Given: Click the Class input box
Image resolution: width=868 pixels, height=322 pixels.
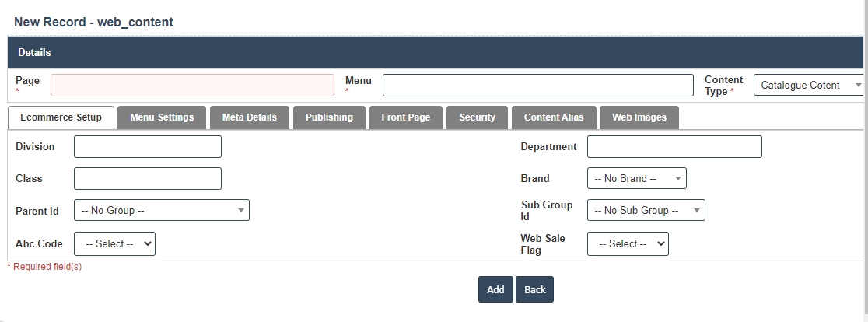Looking at the screenshot, I should (148, 178).
